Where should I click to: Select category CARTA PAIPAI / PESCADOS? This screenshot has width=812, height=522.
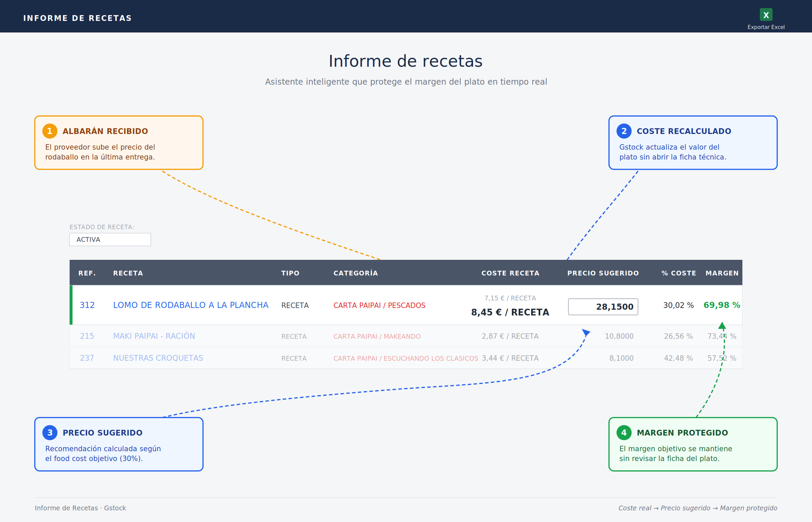coord(379,305)
